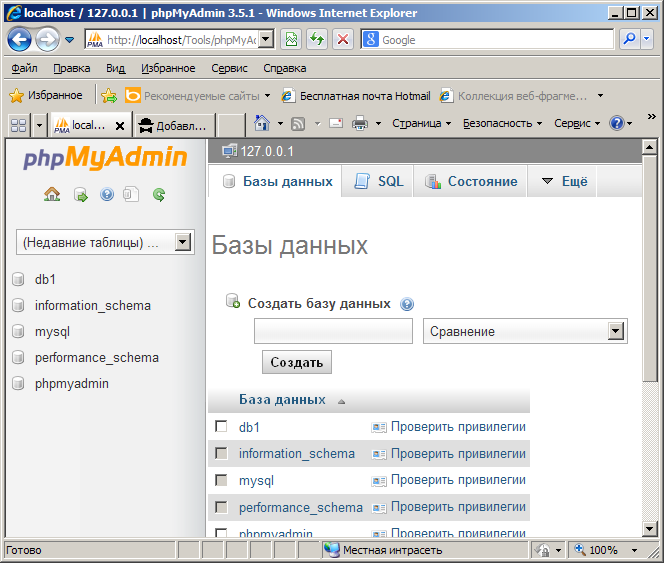The width and height of the screenshot is (664, 563).
Task: Open the Безопасность toolbar menu
Action: (x=502, y=123)
